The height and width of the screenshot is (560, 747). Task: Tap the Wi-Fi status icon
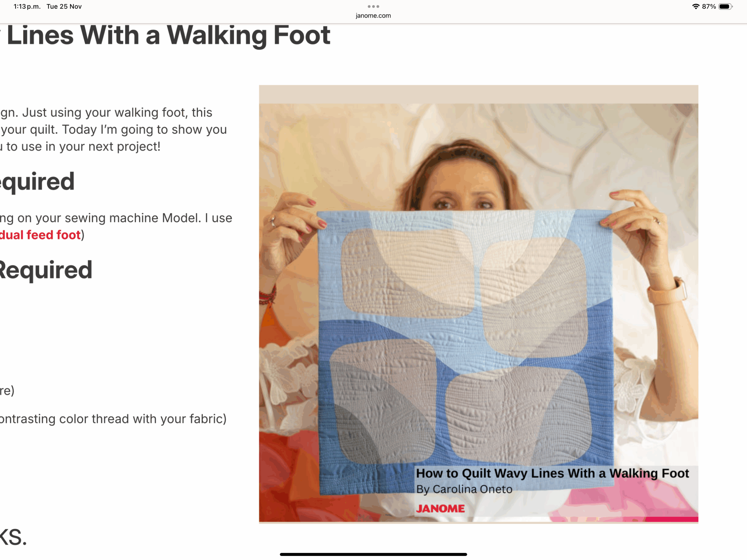click(x=696, y=6)
